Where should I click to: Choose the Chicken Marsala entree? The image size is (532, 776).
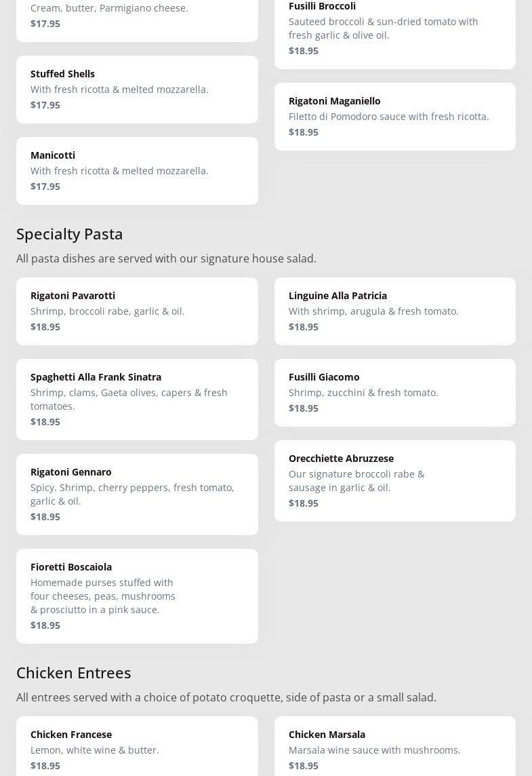395,746
